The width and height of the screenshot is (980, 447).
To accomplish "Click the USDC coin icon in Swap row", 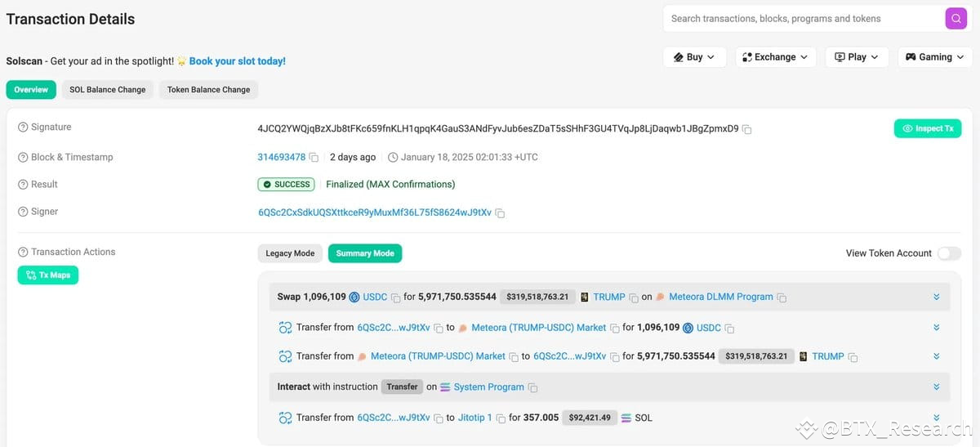I will point(354,297).
